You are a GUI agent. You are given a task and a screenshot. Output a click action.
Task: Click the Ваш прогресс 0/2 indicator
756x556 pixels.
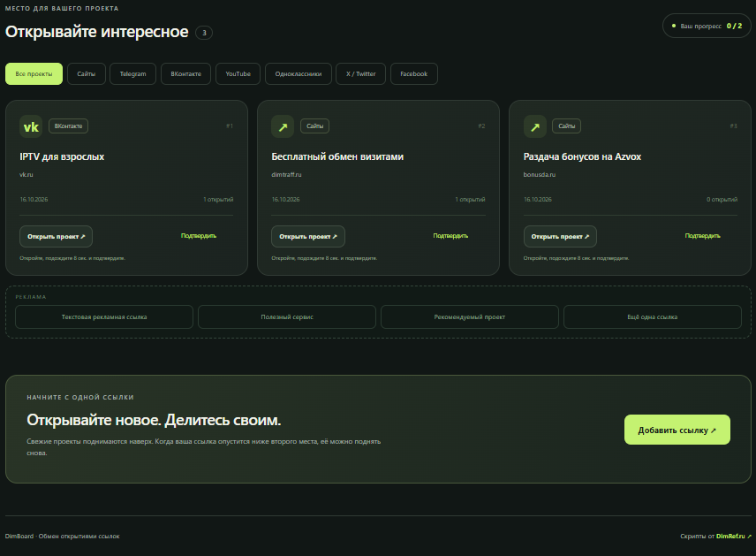(x=707, y=26)
